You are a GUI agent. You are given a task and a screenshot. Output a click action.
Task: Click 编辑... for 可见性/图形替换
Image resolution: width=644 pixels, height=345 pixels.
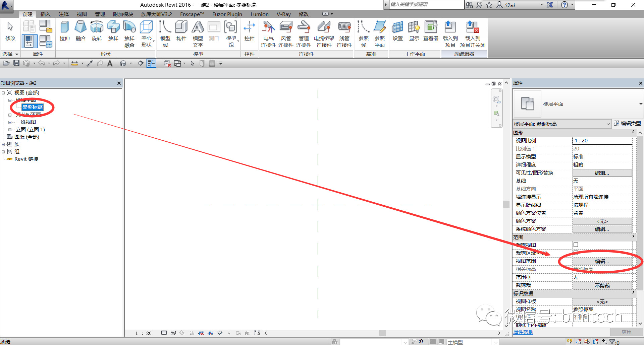click(602, 173)
